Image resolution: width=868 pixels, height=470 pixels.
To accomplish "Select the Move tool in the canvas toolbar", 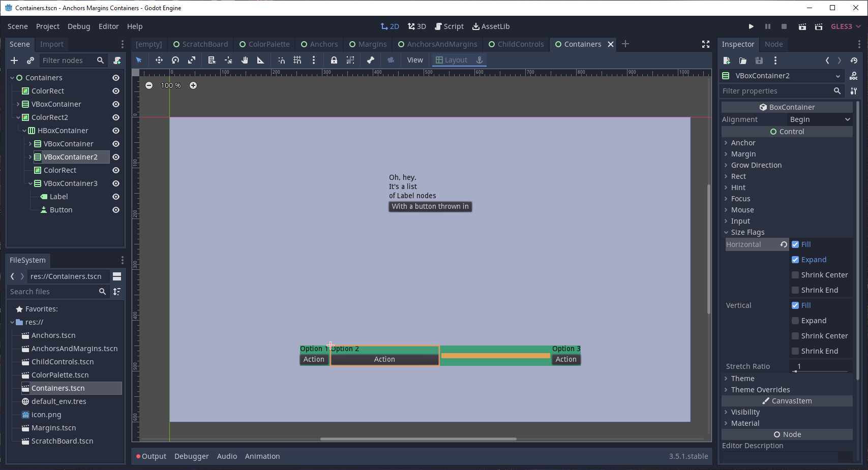I will [x=159, y=60].
